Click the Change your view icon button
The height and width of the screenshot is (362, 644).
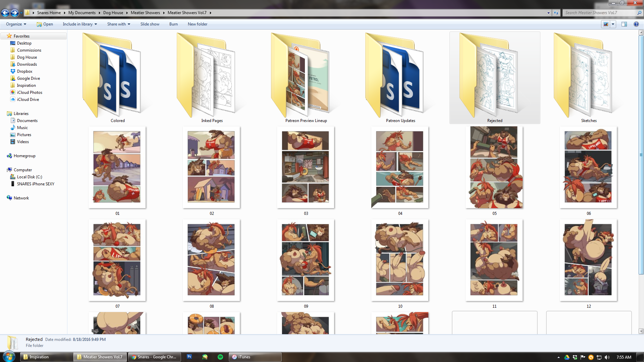coord(606,24)
